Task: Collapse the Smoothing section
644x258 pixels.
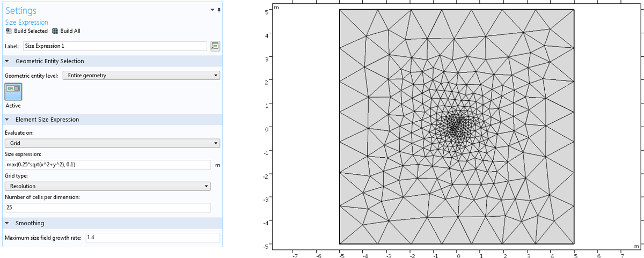Action: tap(7, 223)
